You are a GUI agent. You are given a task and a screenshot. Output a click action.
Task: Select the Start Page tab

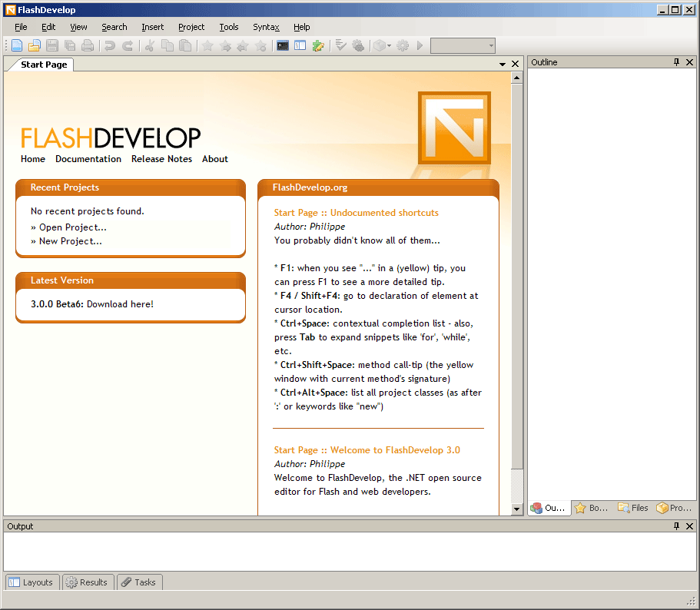click(44, 65)
